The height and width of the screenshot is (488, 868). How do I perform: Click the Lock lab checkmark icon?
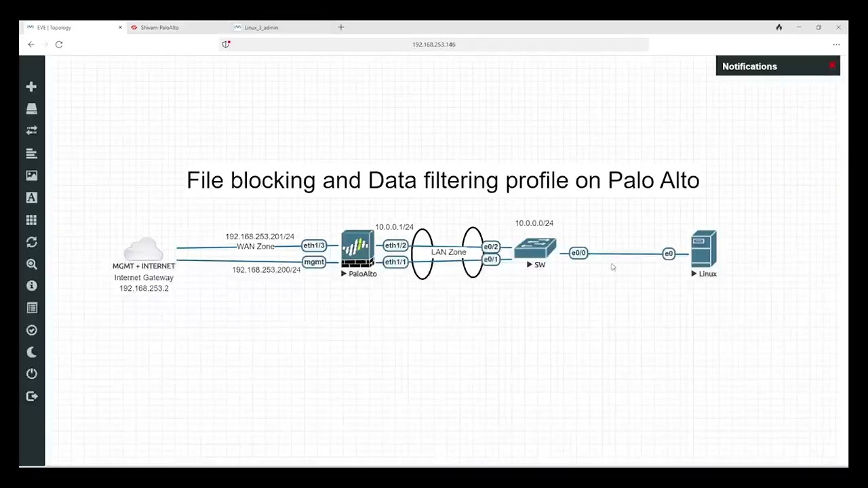click(31, 330)
